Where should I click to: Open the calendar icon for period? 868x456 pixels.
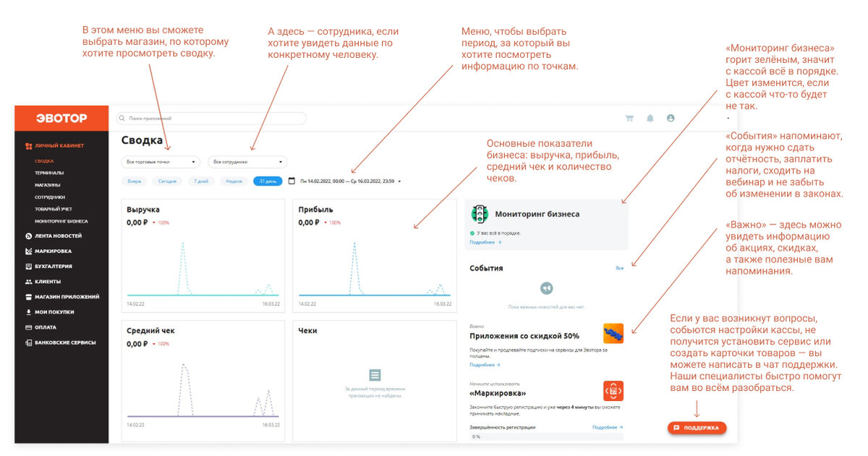tap(292, 181)
